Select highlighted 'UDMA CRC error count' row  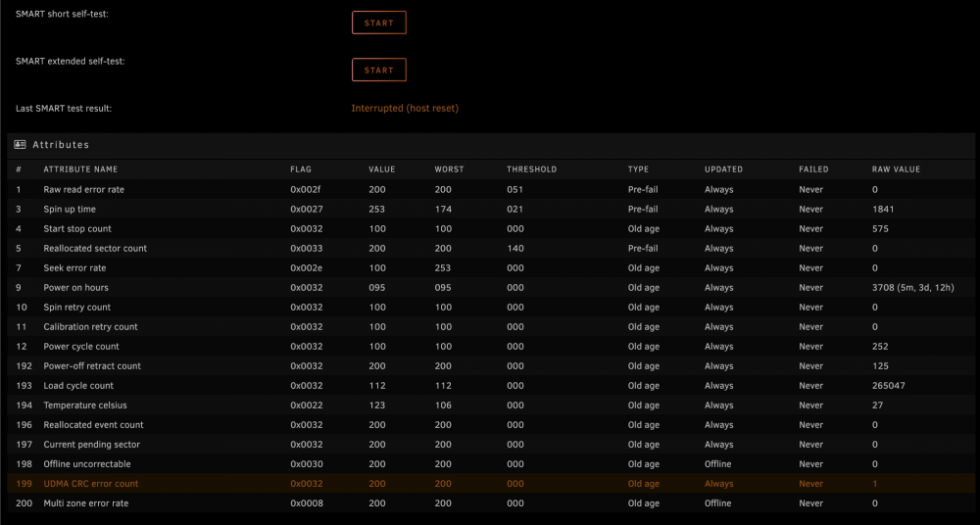[x=491, y=484]
